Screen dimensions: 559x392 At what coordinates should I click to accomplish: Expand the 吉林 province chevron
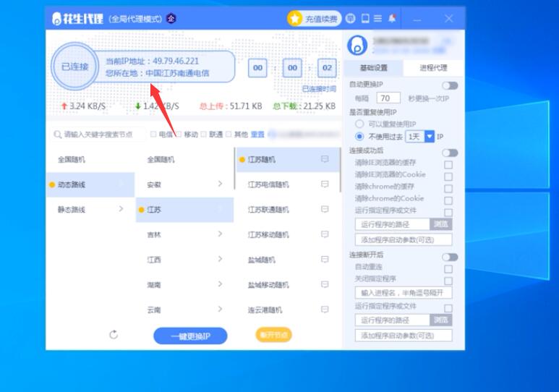tap(220, 234)
